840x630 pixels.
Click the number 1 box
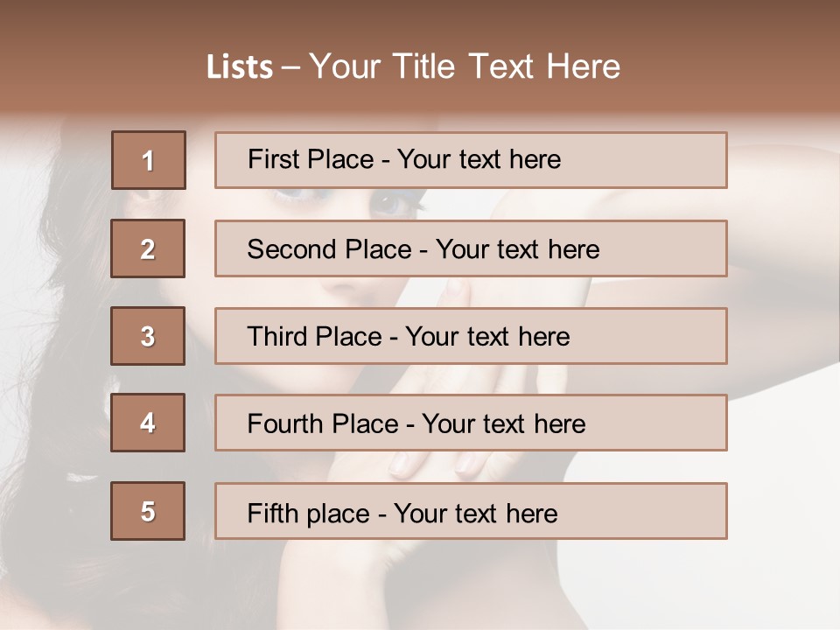(x=149, y=160)
